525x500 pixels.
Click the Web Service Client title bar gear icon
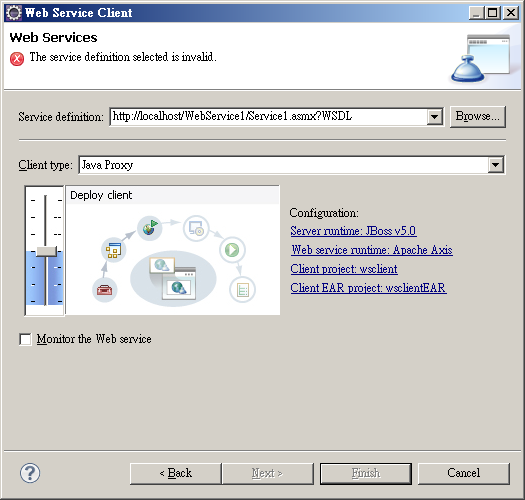[x=14, y=13]
